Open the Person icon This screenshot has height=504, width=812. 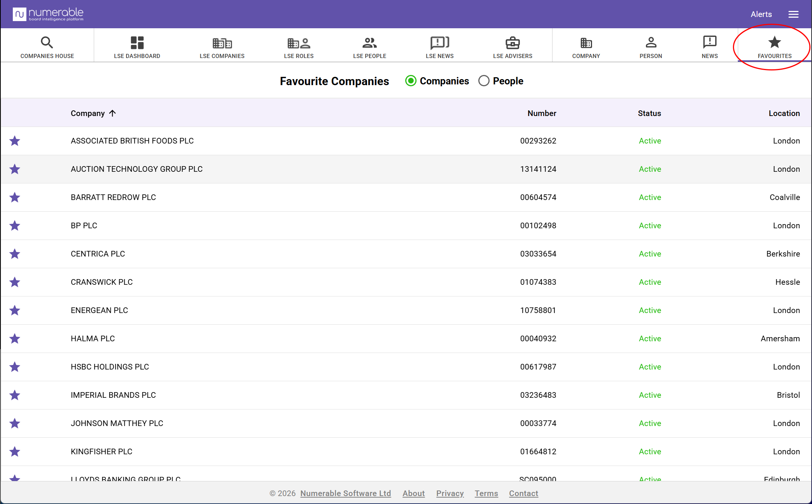(x=651, y=43)
